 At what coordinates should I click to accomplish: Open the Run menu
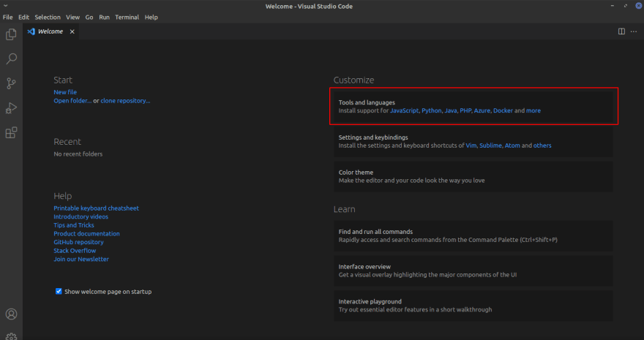105,18
